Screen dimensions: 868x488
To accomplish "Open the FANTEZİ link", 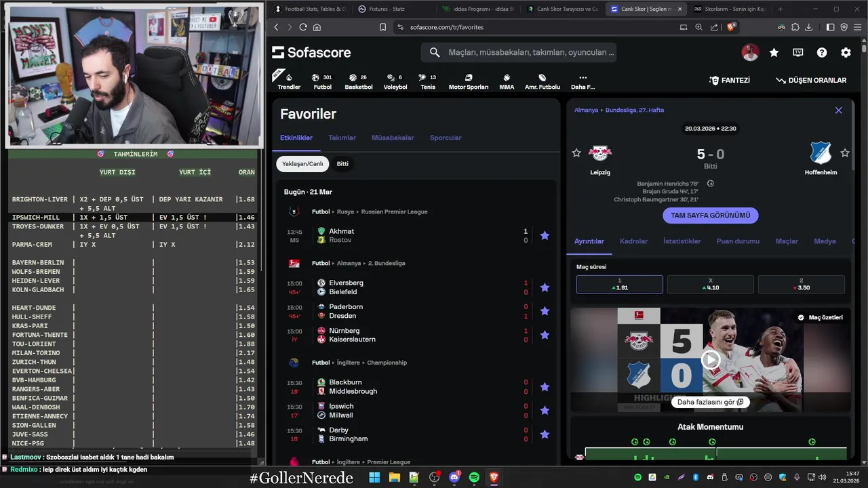I will point(730,80).
